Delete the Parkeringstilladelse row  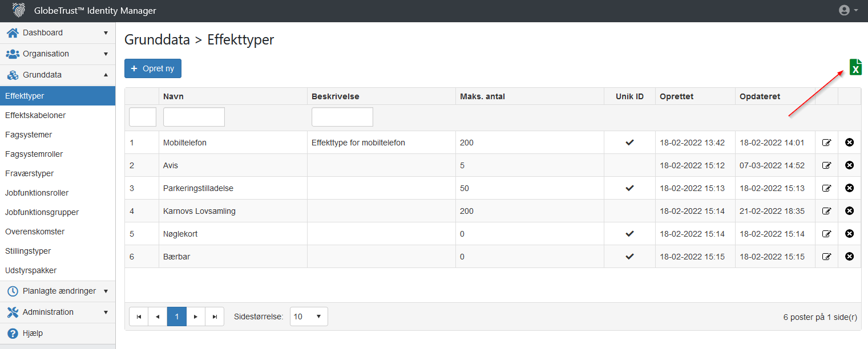coord(849,188)
